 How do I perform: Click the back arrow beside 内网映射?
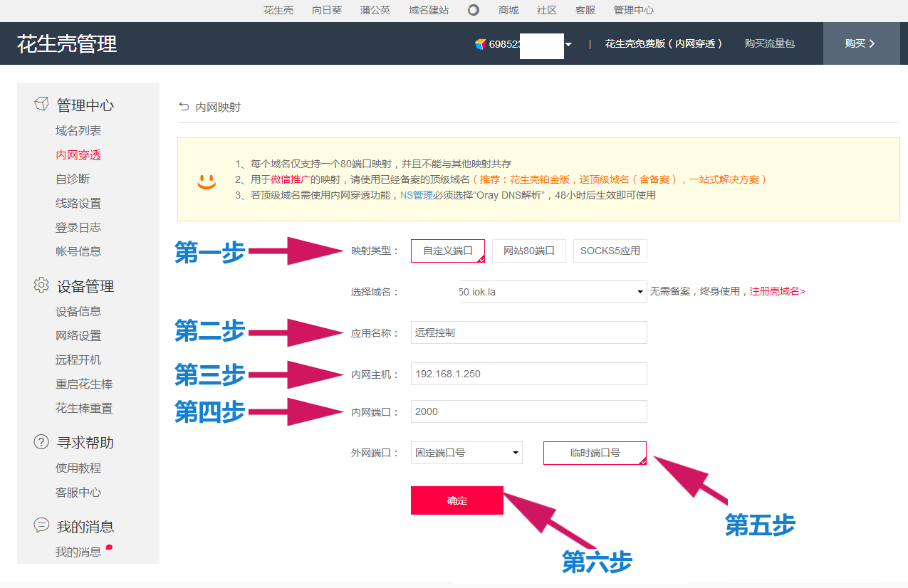[184, 107]
